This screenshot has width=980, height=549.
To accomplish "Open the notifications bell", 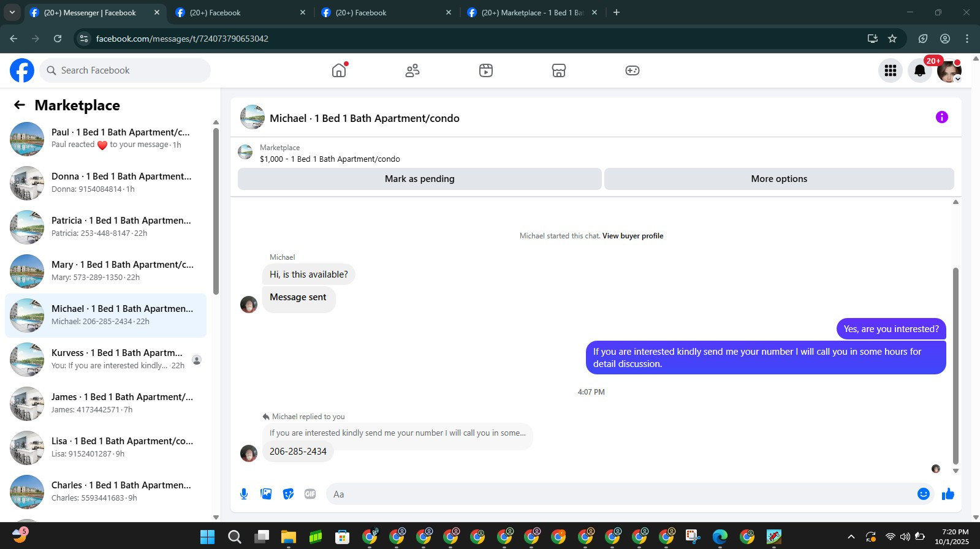I will tap(920, 70).
